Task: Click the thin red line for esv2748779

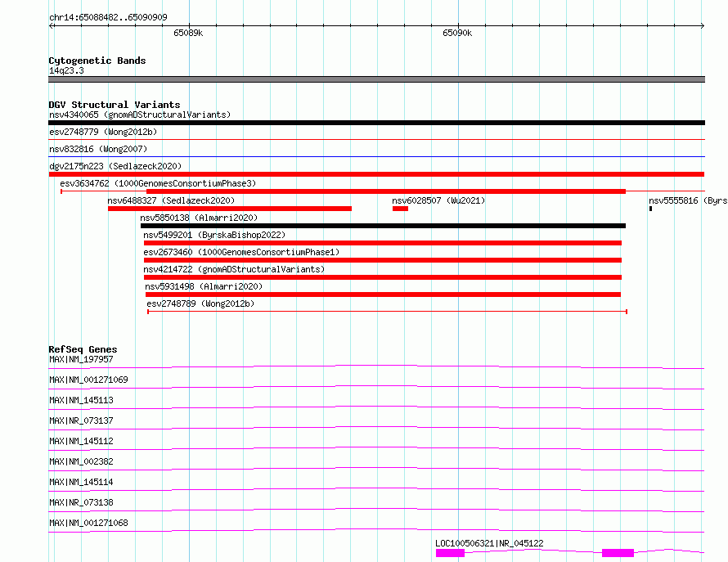Action: click(376, 139)
